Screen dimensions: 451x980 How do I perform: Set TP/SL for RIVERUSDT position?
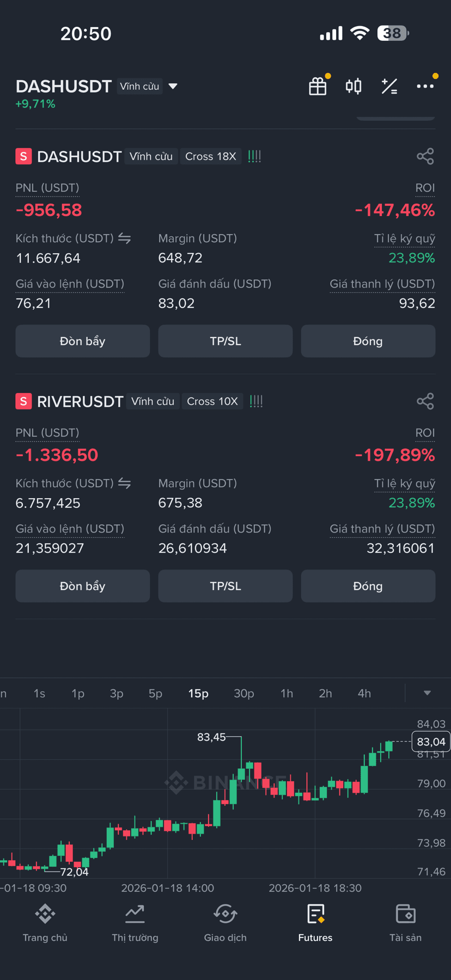(x=225, y=586)
